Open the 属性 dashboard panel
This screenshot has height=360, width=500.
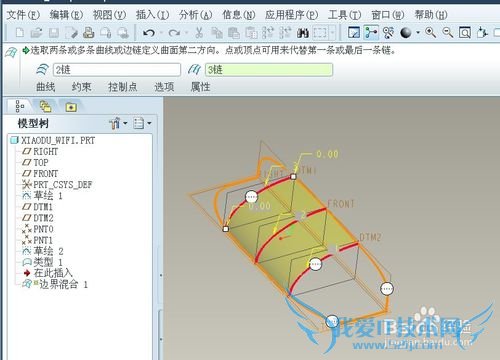tap(200, 87)
